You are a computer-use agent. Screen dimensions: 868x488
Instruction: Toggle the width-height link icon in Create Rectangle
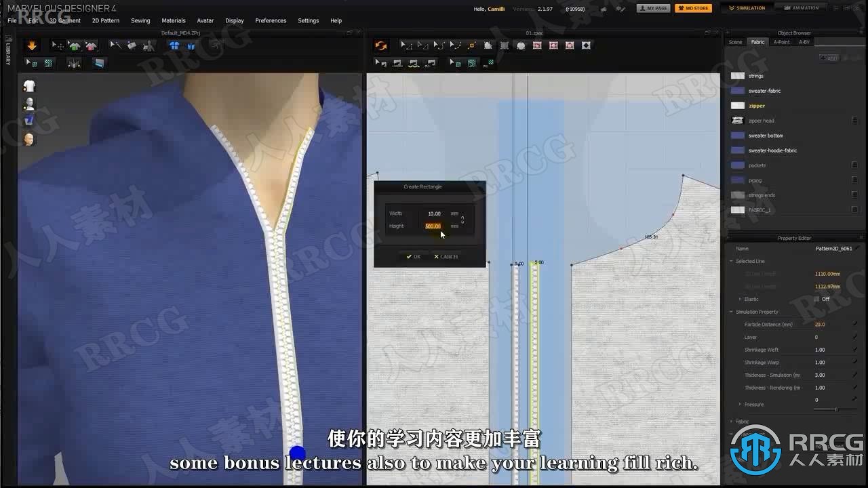(462, 220)
